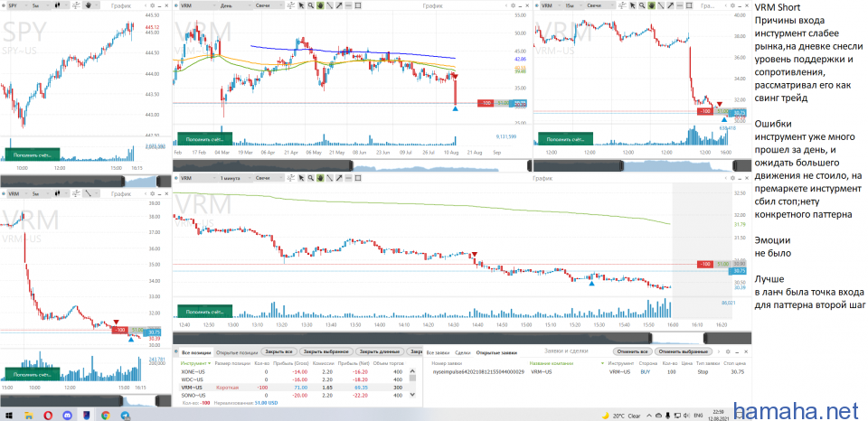
Task: Switch to Сделки tab
Action: tap(463, 352)
